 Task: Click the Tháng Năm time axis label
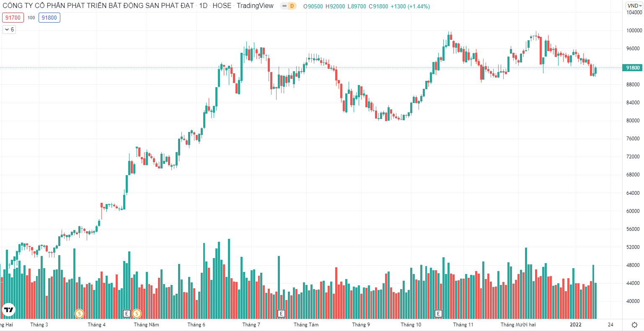(x=146, y=325)
